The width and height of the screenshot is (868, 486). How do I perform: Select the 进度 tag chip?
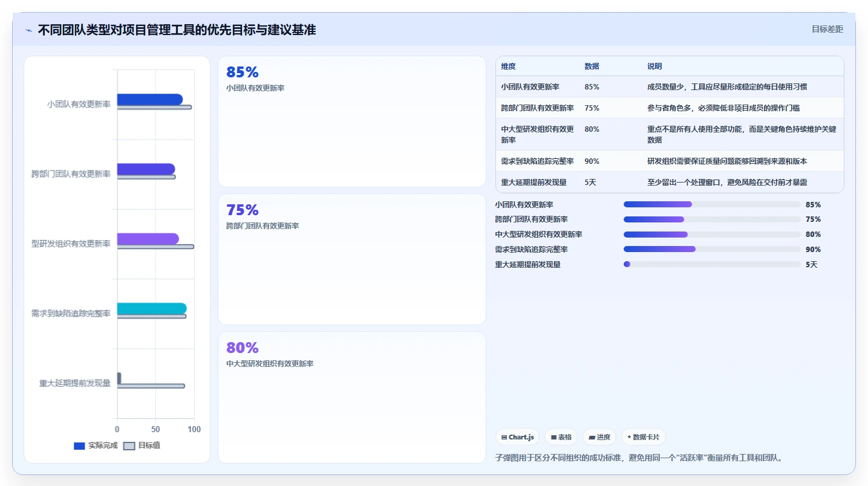(x=599, y=437)
